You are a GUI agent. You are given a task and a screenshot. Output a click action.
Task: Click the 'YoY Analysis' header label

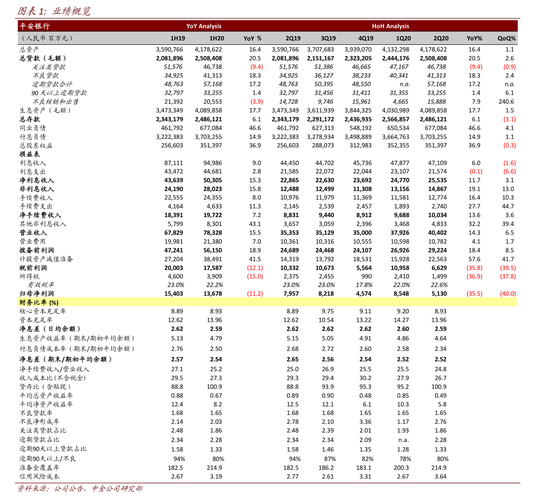pyautogui.click(x=204, y=26)
